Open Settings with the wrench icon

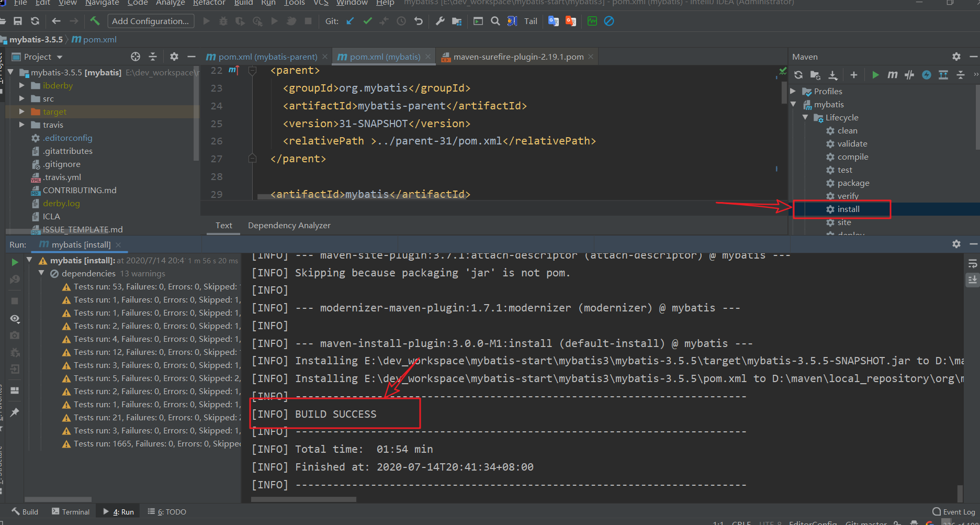(440, 21)
